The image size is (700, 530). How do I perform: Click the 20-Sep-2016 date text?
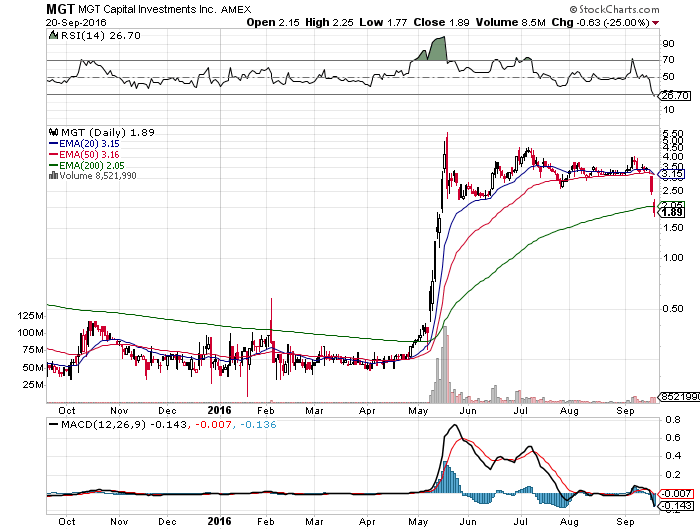pos(76,22)
